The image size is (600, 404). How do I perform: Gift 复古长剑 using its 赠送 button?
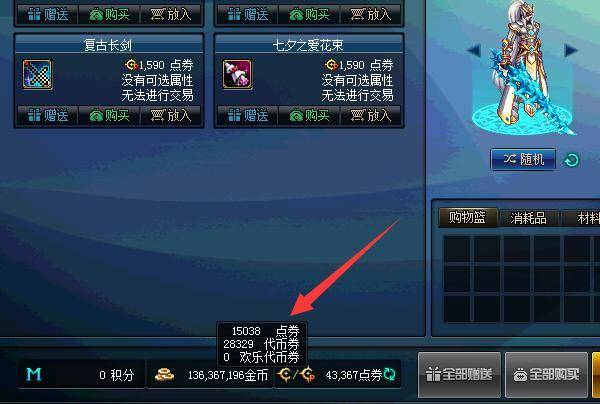pyautogui.click(x=48, y=115)
